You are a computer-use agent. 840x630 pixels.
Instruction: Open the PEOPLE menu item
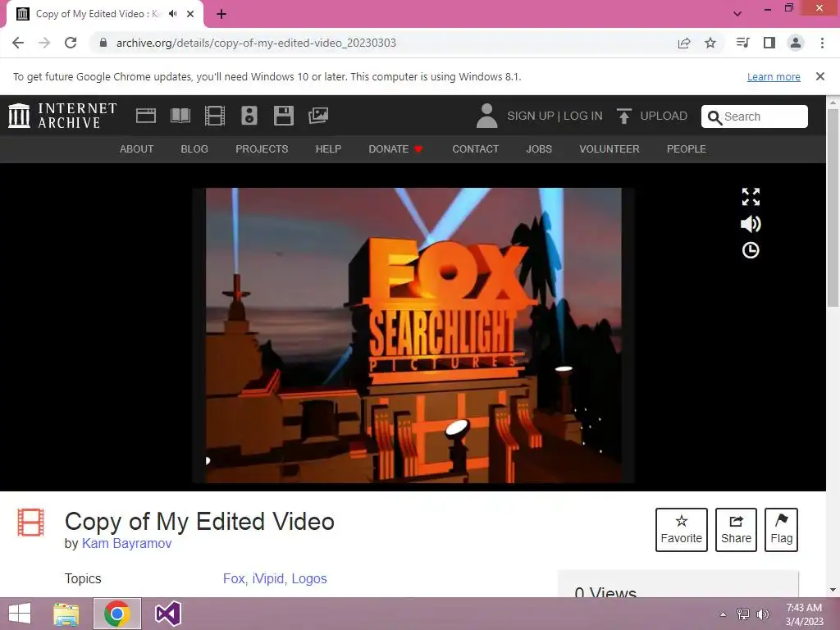click(x=687, y=149)
